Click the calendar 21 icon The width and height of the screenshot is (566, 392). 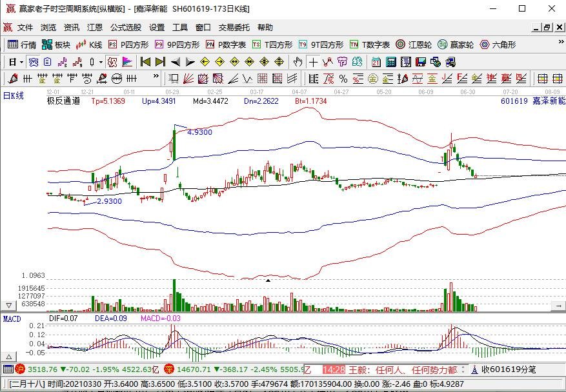(x=376, y=62)
